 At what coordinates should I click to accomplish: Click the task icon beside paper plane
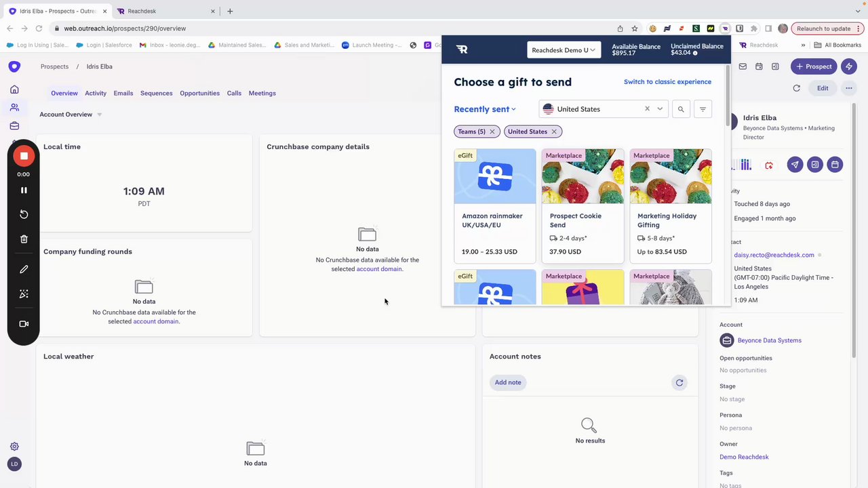[x=815, y=165]
